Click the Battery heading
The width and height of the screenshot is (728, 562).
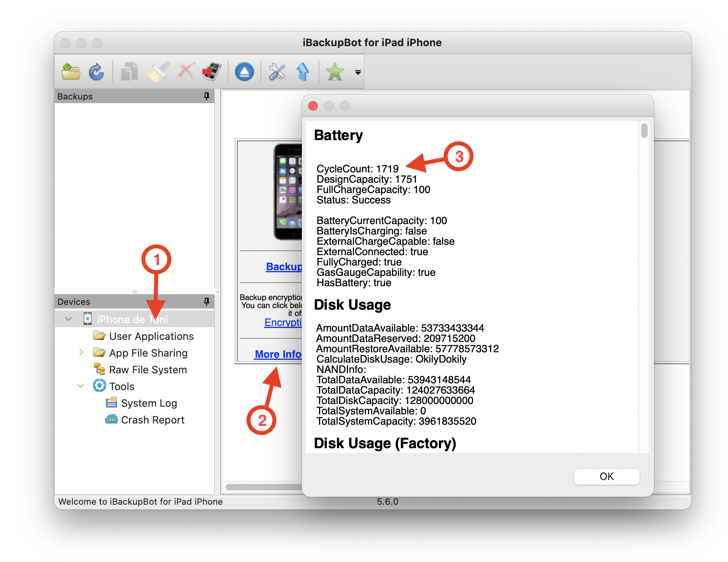point(339,135)
